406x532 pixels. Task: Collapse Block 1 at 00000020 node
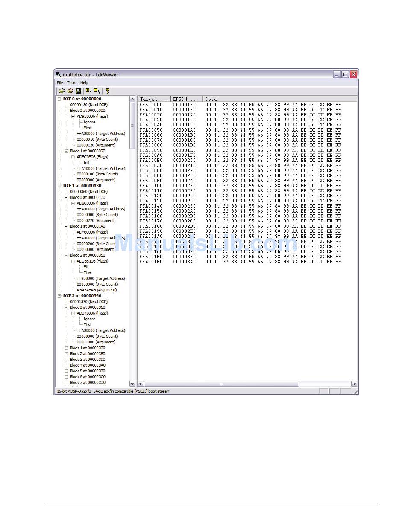point(66,151)
